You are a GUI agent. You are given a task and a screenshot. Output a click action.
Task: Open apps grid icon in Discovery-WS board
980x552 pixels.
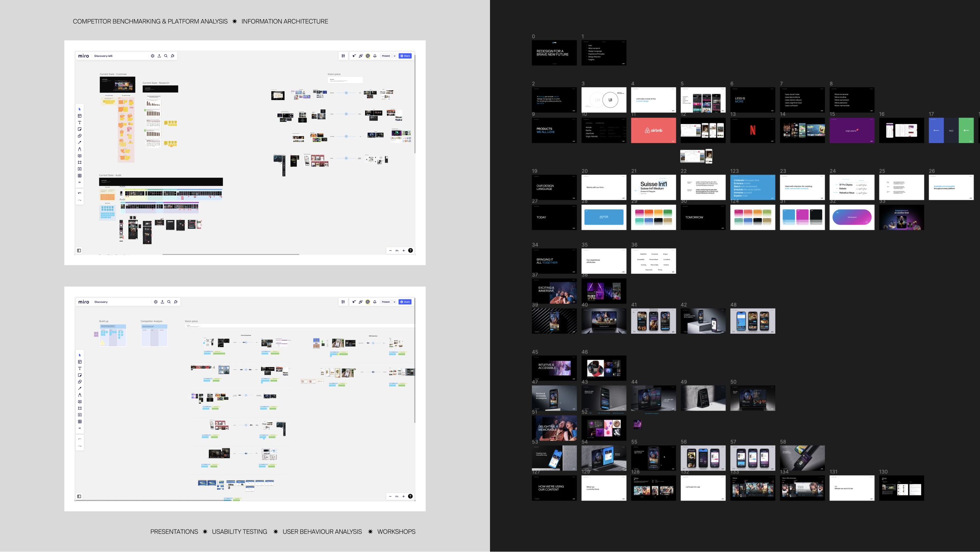[343, 56]
